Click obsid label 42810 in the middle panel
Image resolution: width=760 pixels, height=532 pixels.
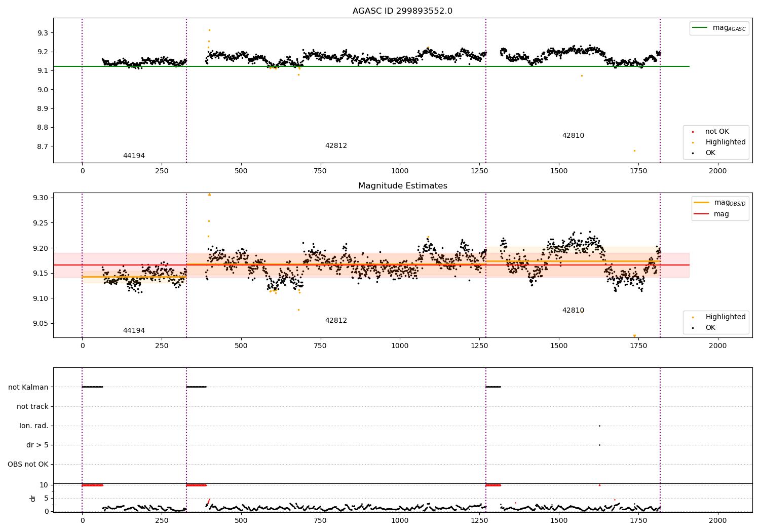tap(573, 311)
